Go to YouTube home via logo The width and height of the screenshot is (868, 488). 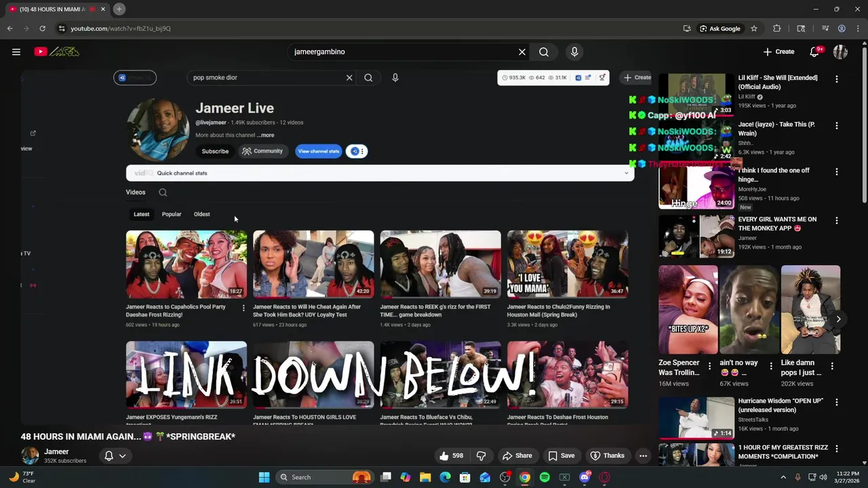click(x=57, y=52)
